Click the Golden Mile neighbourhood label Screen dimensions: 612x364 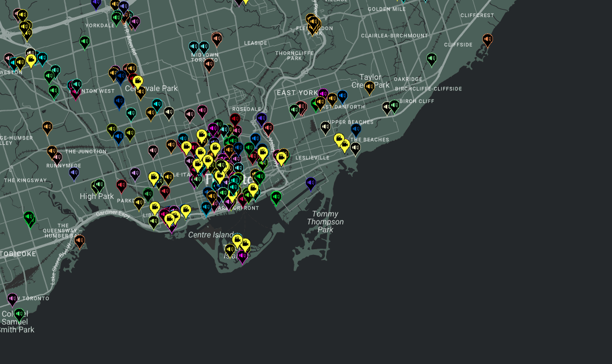pyautogui.click(x=387, y=9)
